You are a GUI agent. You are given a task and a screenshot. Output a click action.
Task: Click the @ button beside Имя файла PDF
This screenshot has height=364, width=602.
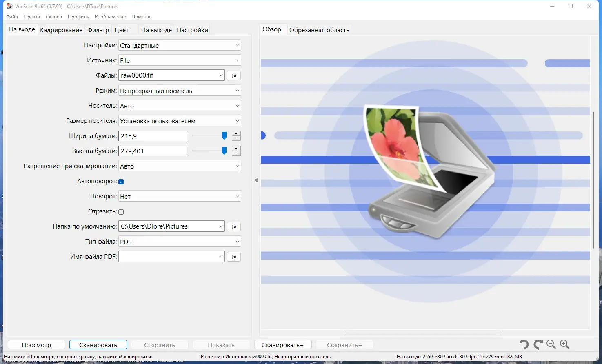tap(233, 256)
